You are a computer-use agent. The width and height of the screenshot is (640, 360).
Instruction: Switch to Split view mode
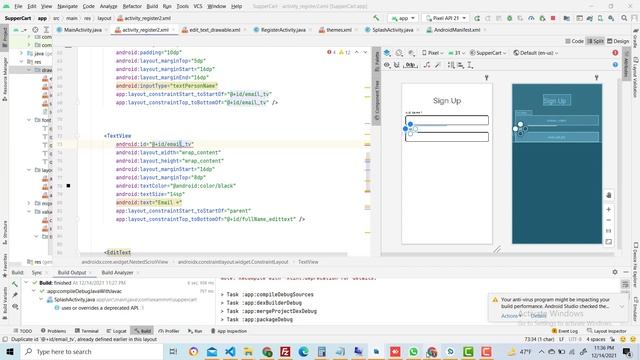(595, 41)
